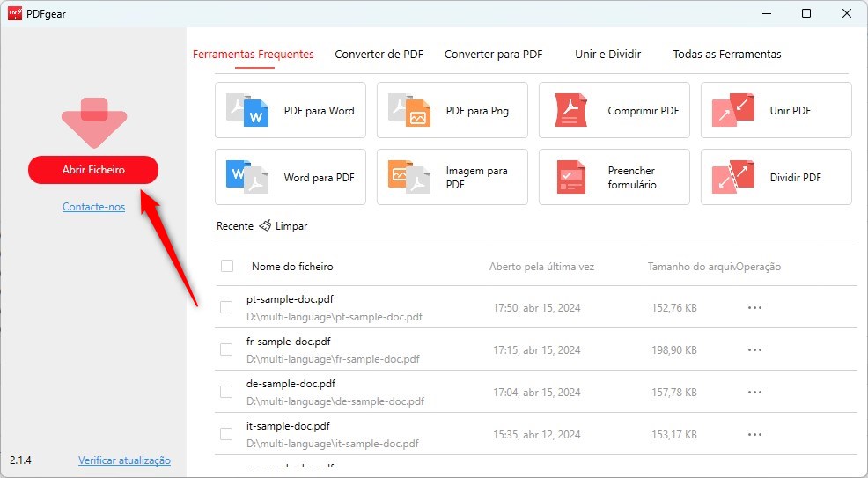Click the Unir PDF label
The width and height of the screenshot is (868, 478).
(790, 111)
